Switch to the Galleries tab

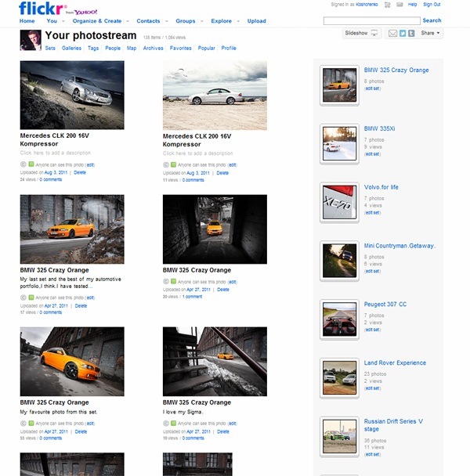71,49
